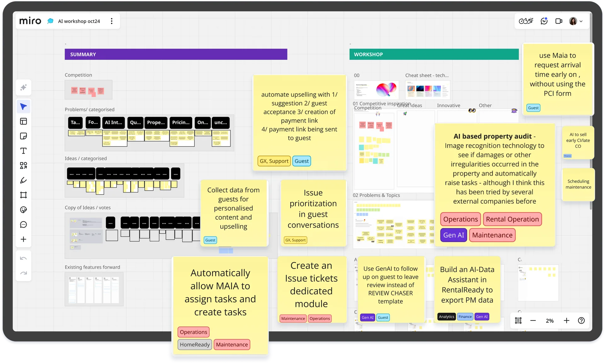This screenshot has height=364, width=605.
Task: Open more tools plus button
Action: coord(24,239)
